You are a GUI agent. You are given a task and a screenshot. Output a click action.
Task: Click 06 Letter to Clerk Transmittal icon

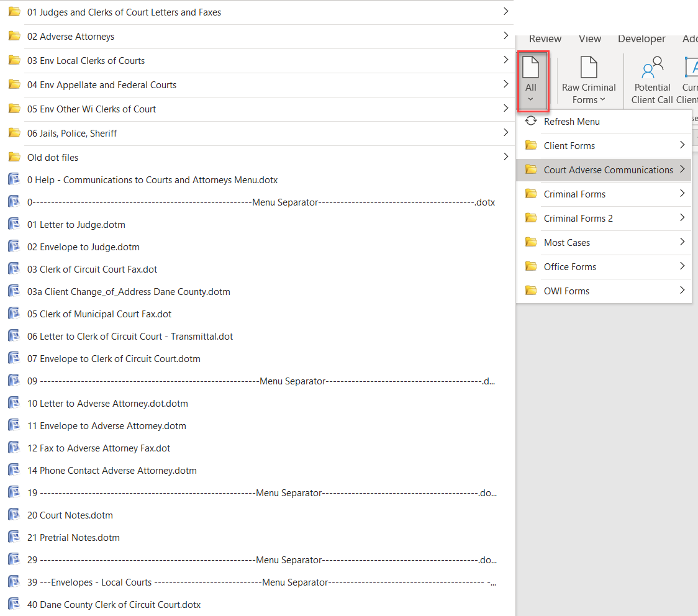14,335
